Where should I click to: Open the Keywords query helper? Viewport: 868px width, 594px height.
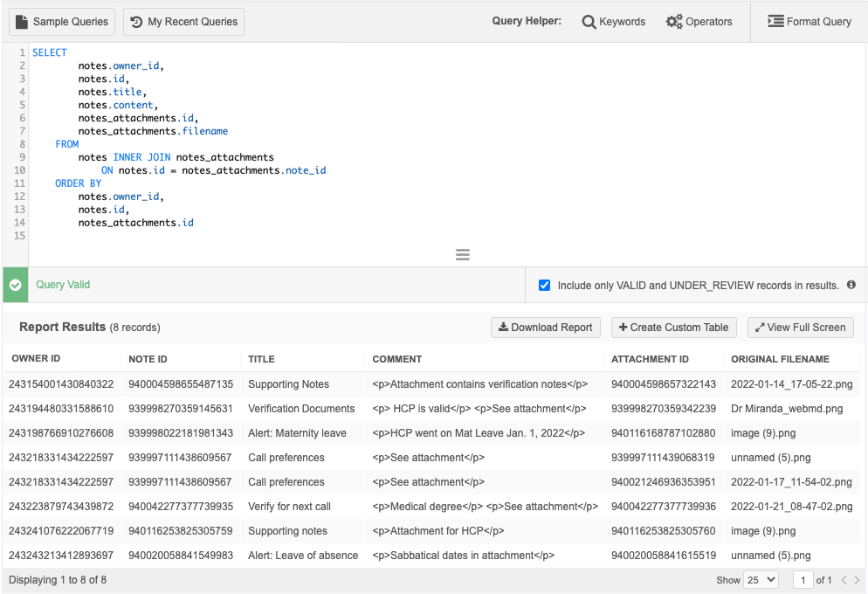[613, 22]
